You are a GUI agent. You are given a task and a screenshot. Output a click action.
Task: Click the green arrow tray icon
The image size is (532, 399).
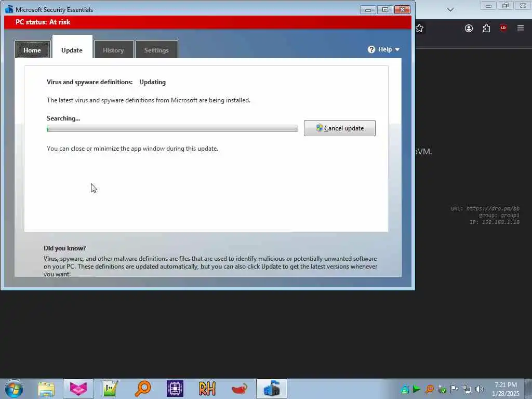coord(417,389)
